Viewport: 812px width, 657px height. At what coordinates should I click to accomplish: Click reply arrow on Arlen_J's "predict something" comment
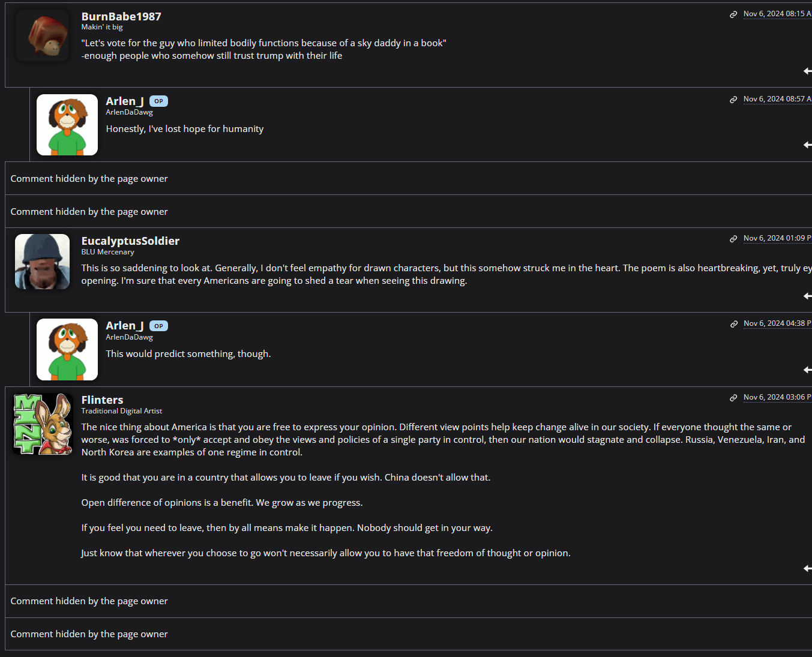pyautogui.click(x=807, y=370)
